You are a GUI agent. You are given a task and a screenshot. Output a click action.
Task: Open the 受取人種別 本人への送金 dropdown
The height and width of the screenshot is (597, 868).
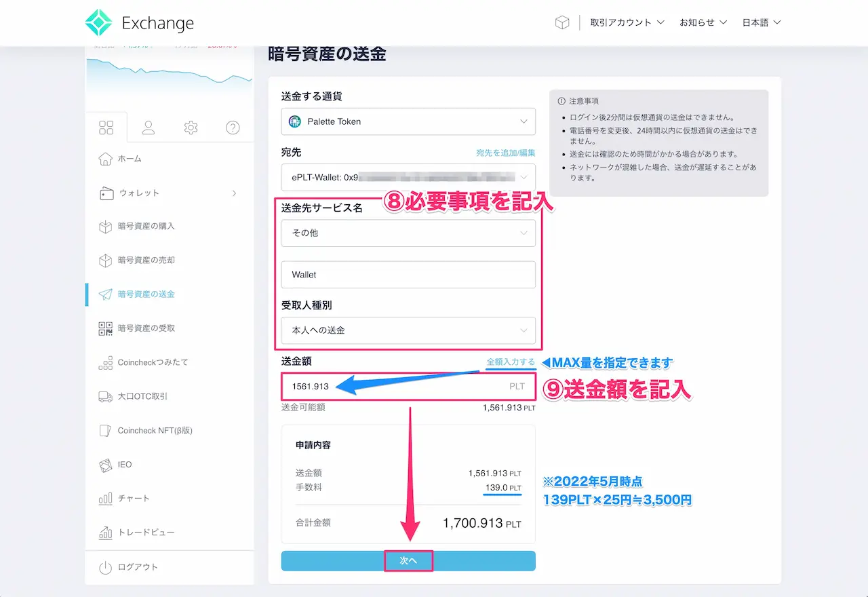pos(408,330)
